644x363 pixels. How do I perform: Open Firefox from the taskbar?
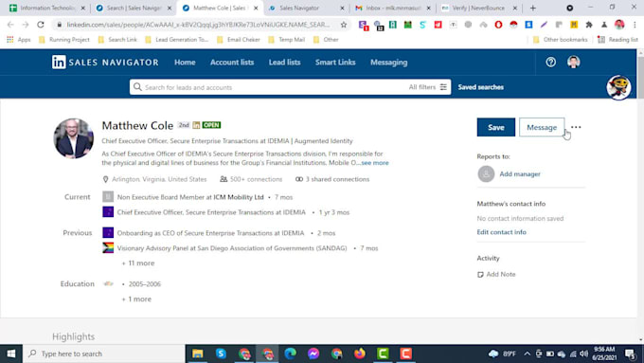360,354
